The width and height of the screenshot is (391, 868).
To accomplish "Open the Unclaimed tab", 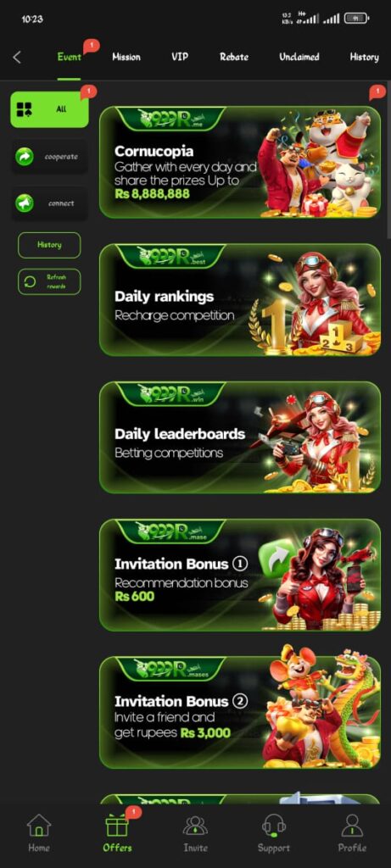I will (299, 57).
